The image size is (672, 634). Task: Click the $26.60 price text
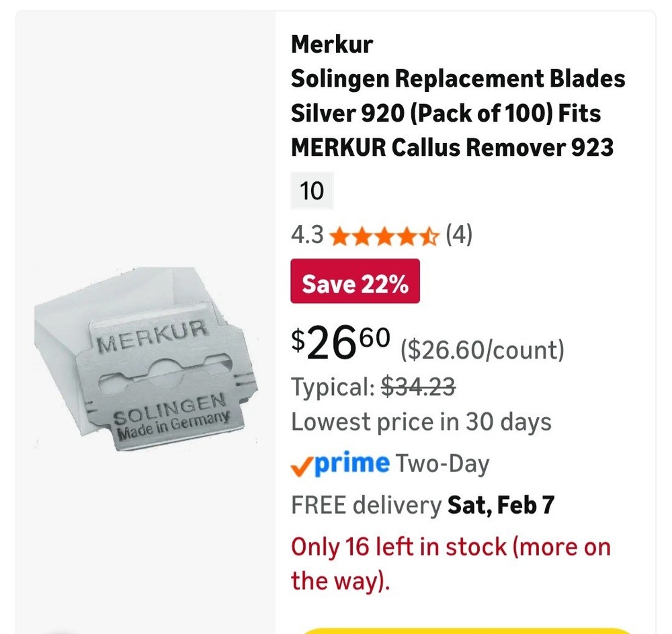[340, 343]
